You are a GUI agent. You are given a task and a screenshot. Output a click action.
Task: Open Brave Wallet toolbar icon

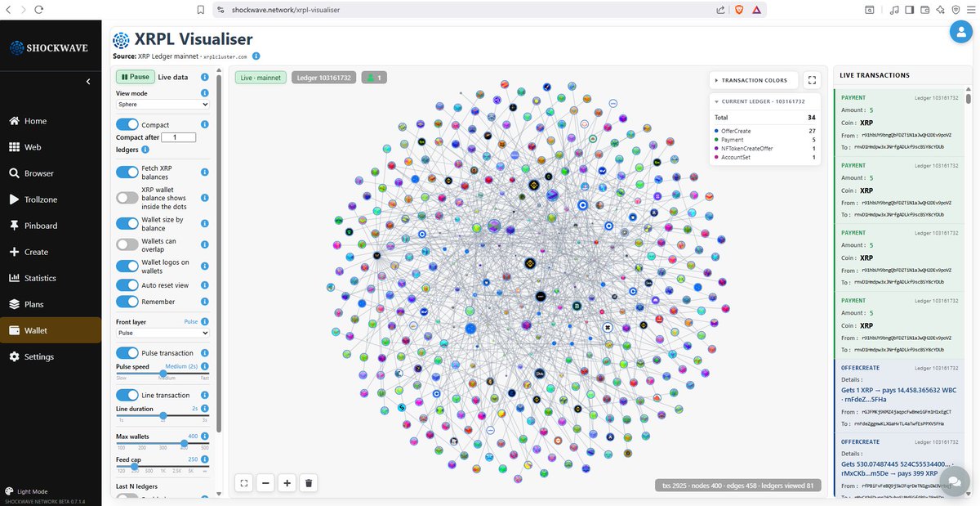tap(923, 10)
